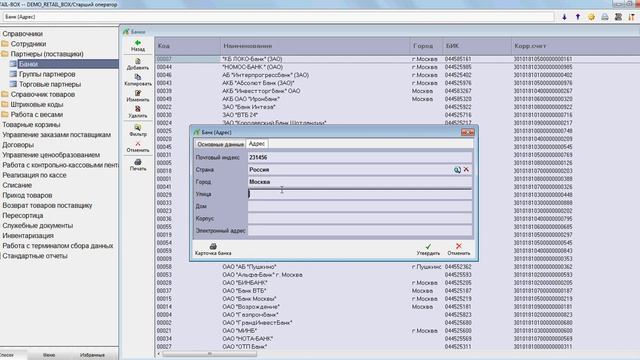Image resolution: width=640 pixels, height=360 pixels.
Task: Click the Почтовый индекс input field
Action: [x=360, y=157]
